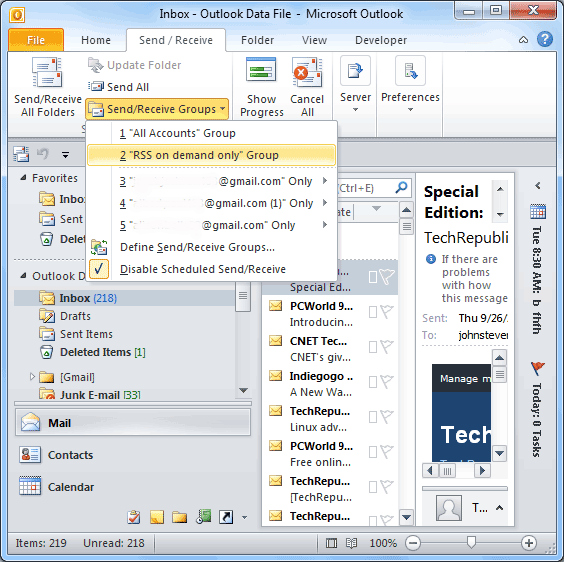Collapse the Favorites section
564x562 pixels.
click(23, 177)
